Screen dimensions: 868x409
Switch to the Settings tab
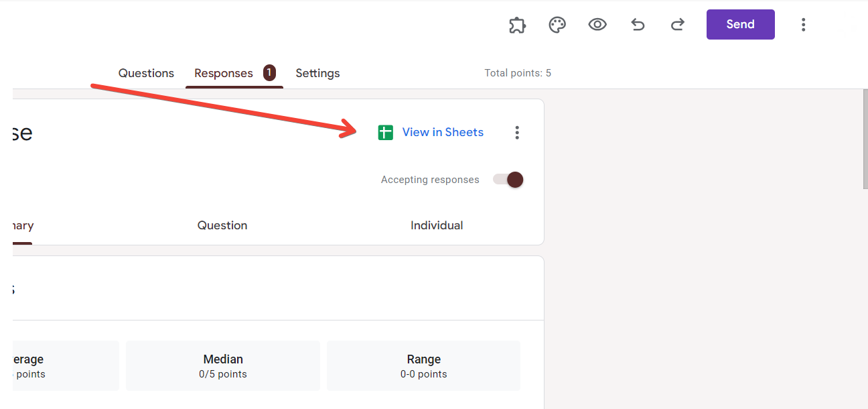(x=317, y=73)
